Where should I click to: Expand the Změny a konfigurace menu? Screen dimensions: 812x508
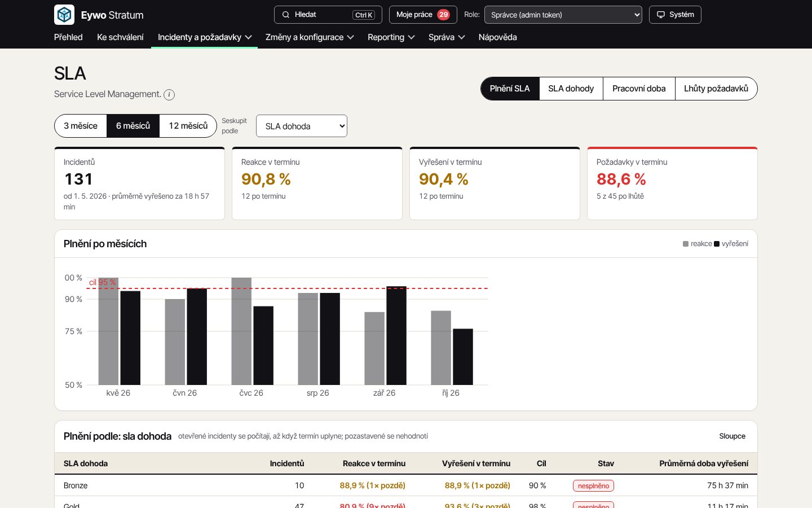point(310,37)
